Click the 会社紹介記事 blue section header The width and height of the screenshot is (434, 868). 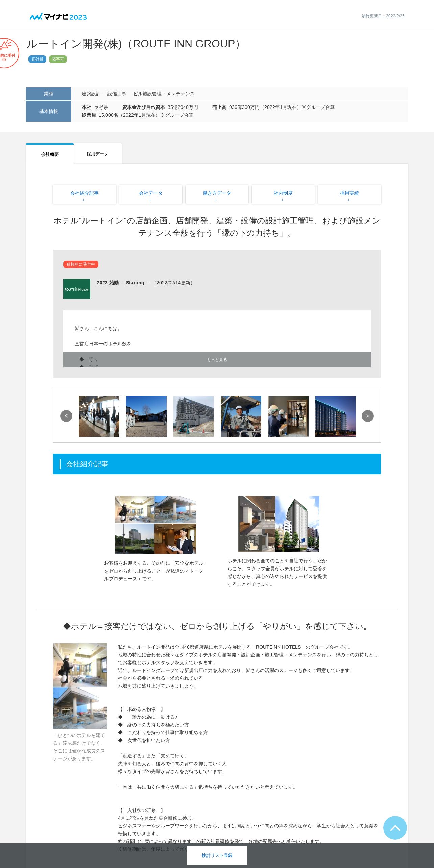217,464
